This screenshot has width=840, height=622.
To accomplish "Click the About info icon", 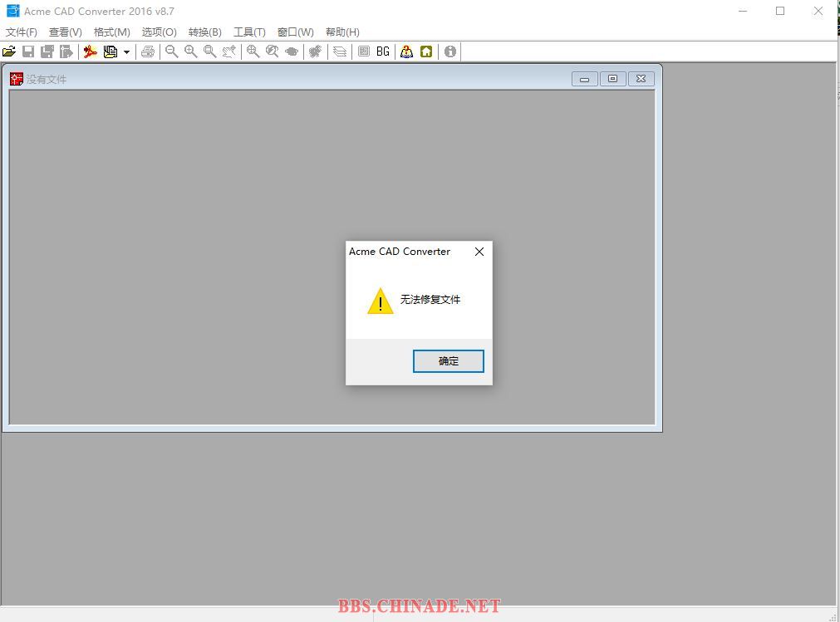I will click(450, 51).
